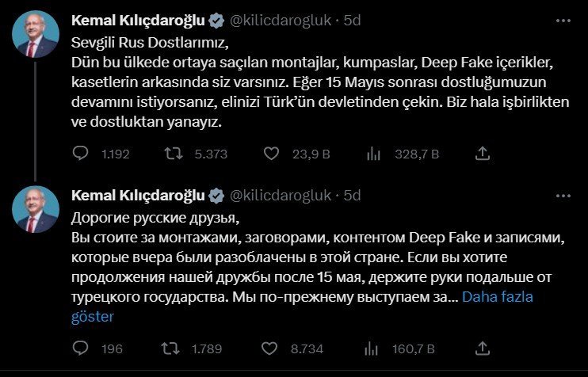Open Kemal Kılıçdaroğlu's name on first tweet
The height and width of the screenshot is (377, 588).
[137, 21]
